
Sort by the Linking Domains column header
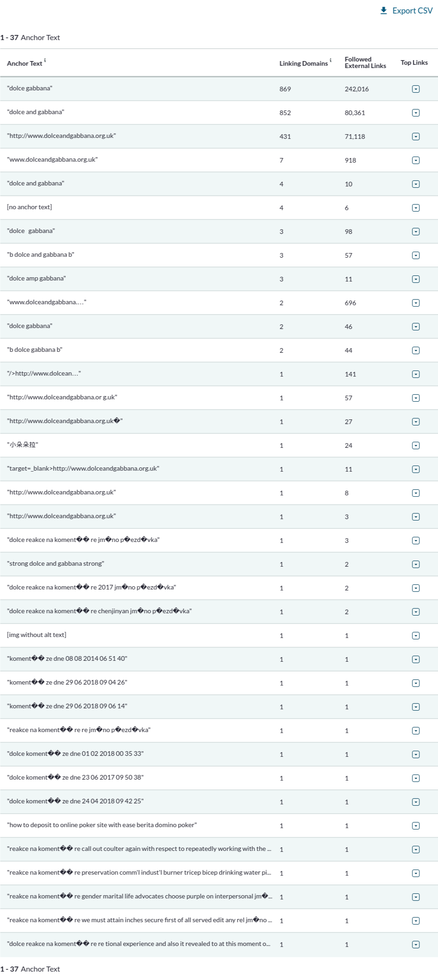pos(303,63)
